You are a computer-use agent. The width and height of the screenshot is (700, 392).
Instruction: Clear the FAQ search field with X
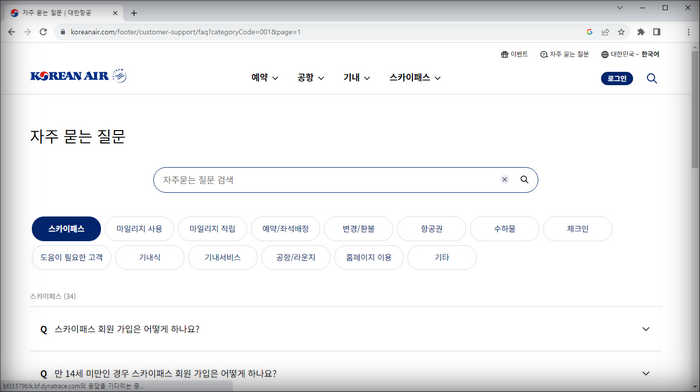click(504, 179)
